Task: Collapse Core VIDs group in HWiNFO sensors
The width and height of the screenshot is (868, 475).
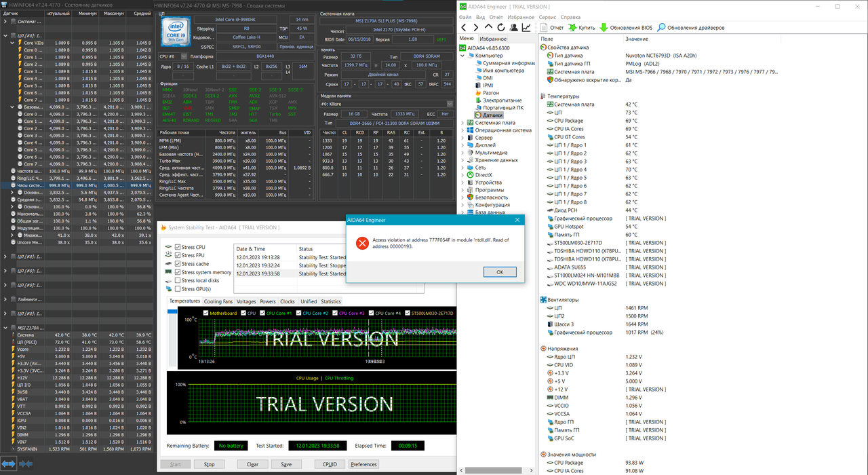Action: coord(12,42)
